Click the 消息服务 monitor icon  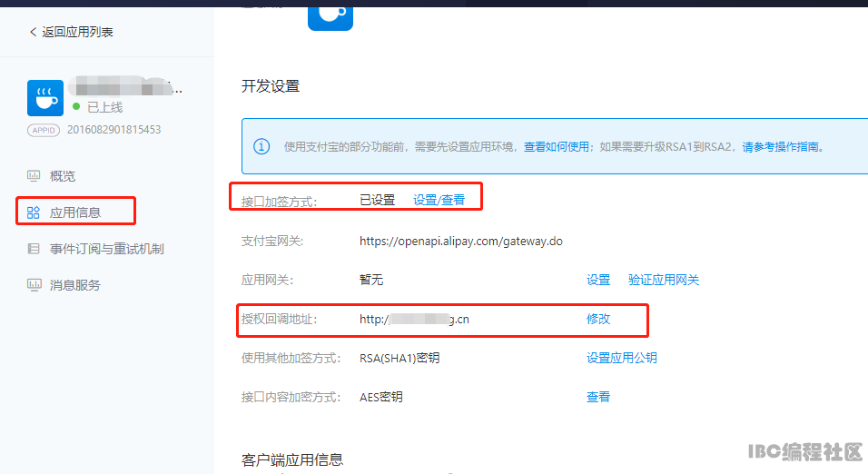pos(34,285)
